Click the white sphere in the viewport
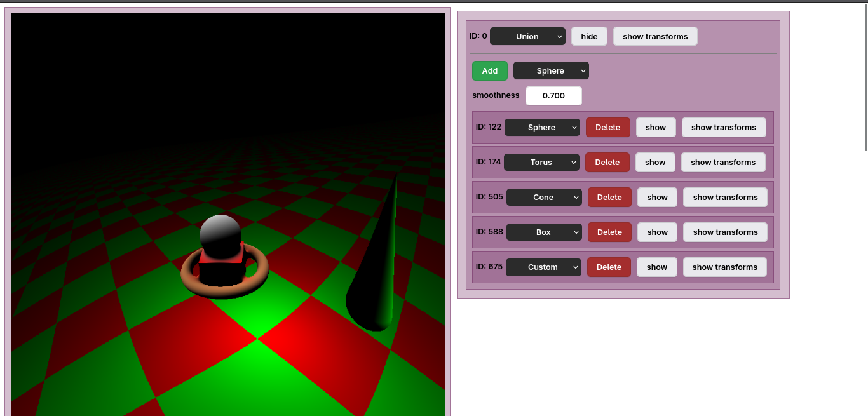Viewport: 868px width, 416px height. [x=220, y=234]
